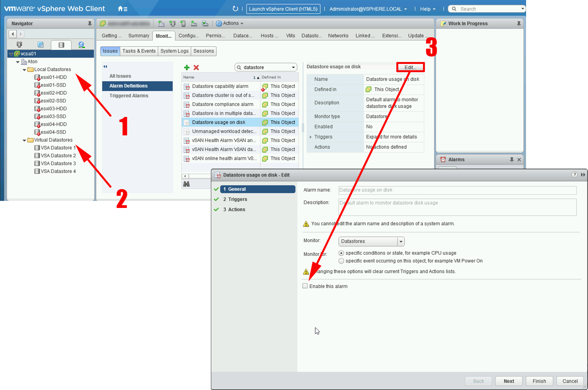Collapse the issues side panel with double arrow
The height and width of the screenshot is (390, 588).
tap(105, 66)
